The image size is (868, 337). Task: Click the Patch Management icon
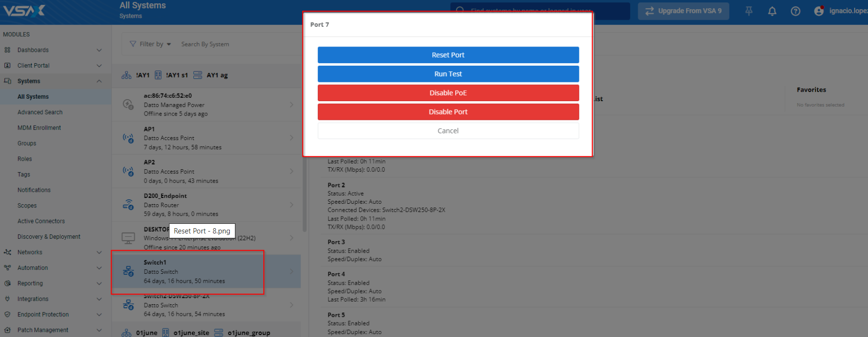(7, 330)
